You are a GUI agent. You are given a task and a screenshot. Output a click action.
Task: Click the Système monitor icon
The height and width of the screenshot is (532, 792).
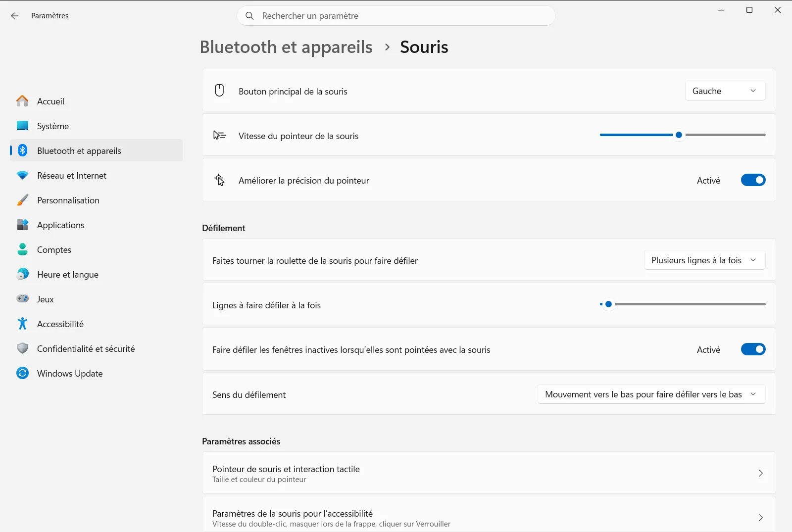click(x=22, y=126)
